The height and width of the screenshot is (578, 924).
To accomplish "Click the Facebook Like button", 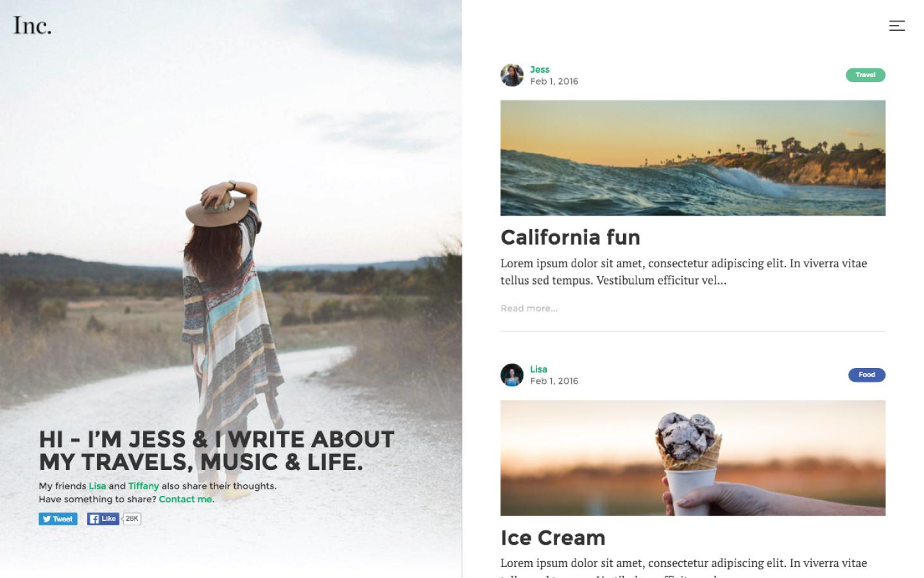I will tap(103, 519).
